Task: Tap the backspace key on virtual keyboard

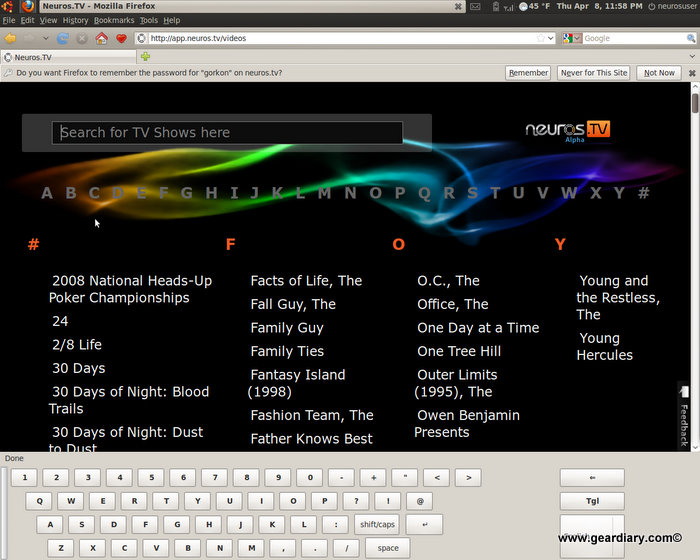Action: [592, 477]
